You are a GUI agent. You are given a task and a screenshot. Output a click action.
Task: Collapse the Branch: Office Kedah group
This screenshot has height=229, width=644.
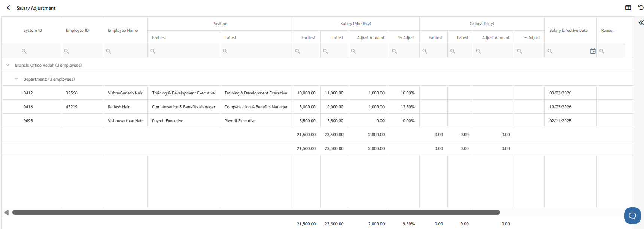click(8, 65)
